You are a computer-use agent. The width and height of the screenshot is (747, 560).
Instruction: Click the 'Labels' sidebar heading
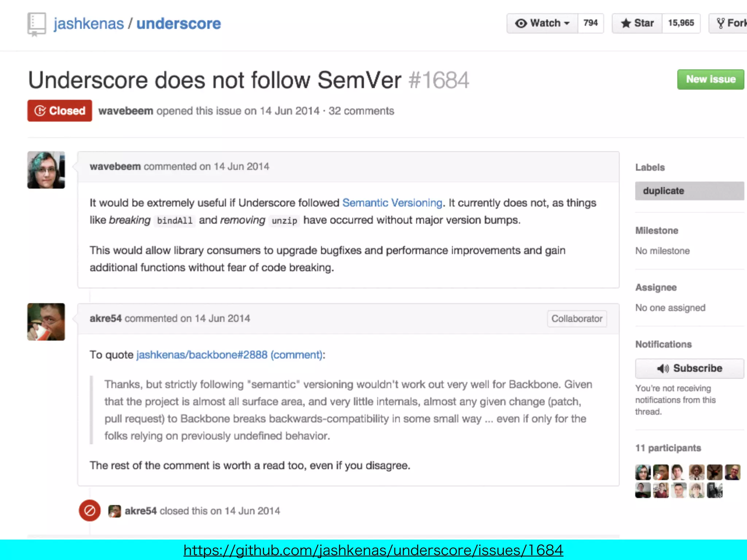point(650,167)
